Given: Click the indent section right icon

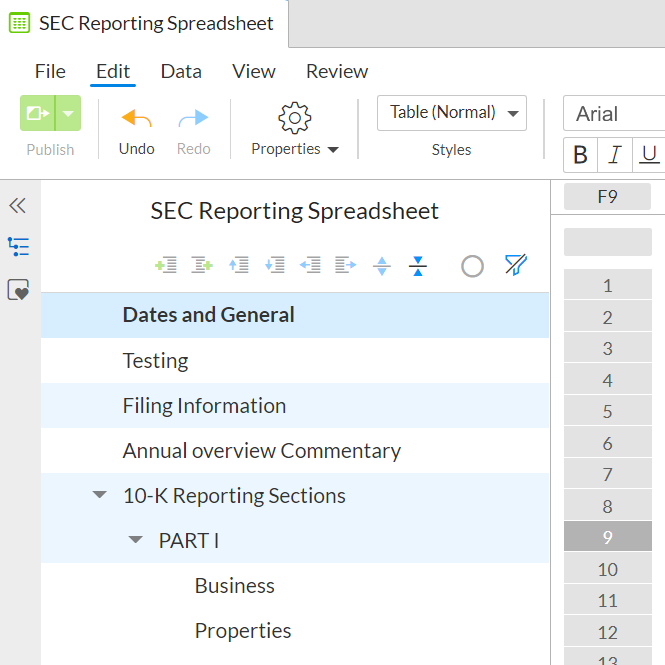Looking at the screenshot, I should click(346, 265).
